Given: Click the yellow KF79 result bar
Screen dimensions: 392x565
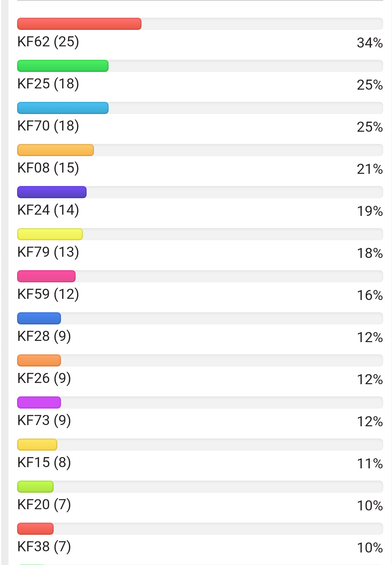Looking at the screenshot, I should (x=50, y=234).
